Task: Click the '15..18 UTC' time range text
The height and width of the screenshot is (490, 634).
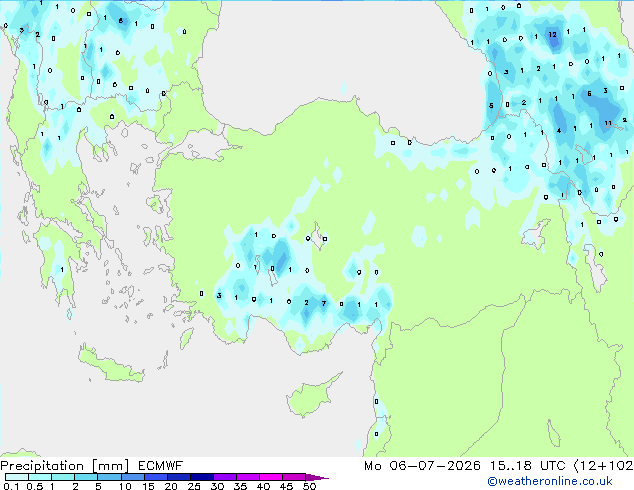Action: 527,466
